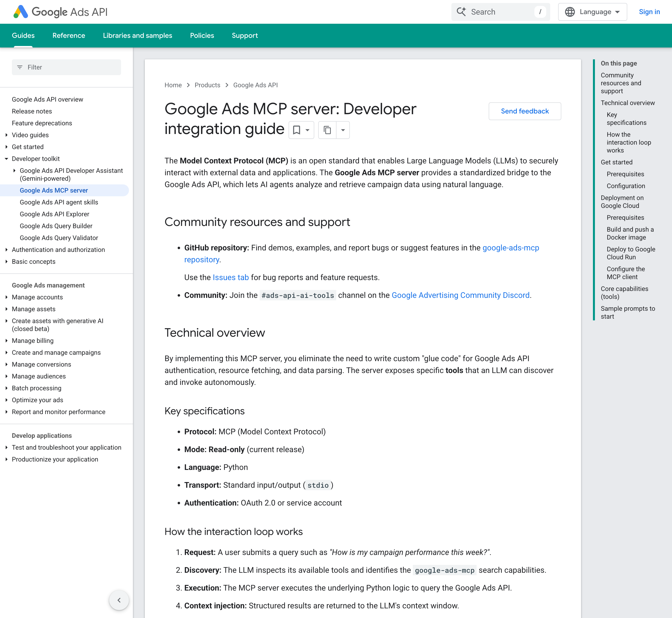Open the Support tab
Viewport: 672px width, 618px height.
tap(245, 35)
